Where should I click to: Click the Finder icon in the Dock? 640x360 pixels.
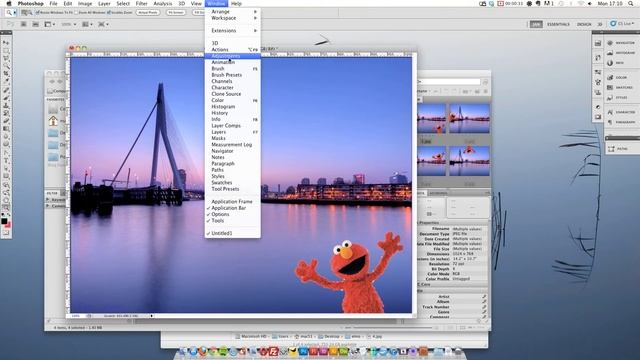(x=183, y=351)
